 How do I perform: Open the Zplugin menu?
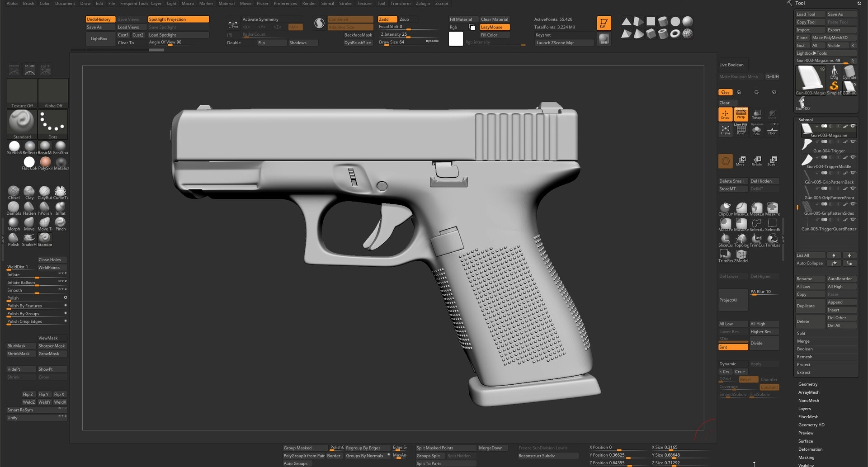tap(423, 4)
